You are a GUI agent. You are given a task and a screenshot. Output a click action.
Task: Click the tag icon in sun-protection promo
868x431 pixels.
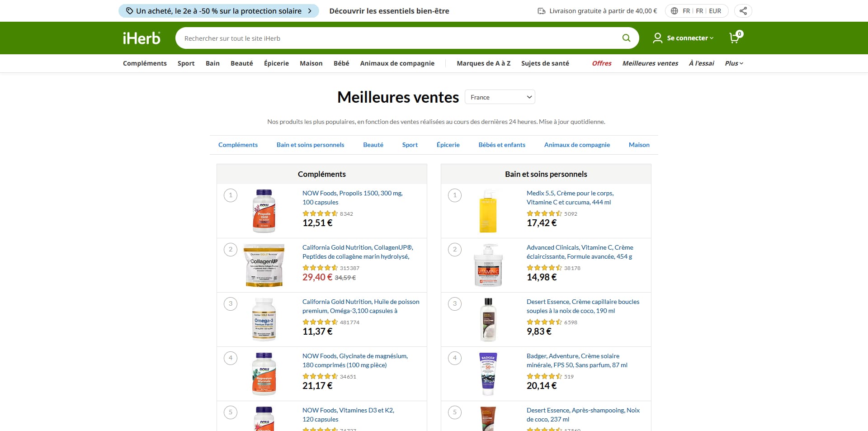[x=129, y=11]
